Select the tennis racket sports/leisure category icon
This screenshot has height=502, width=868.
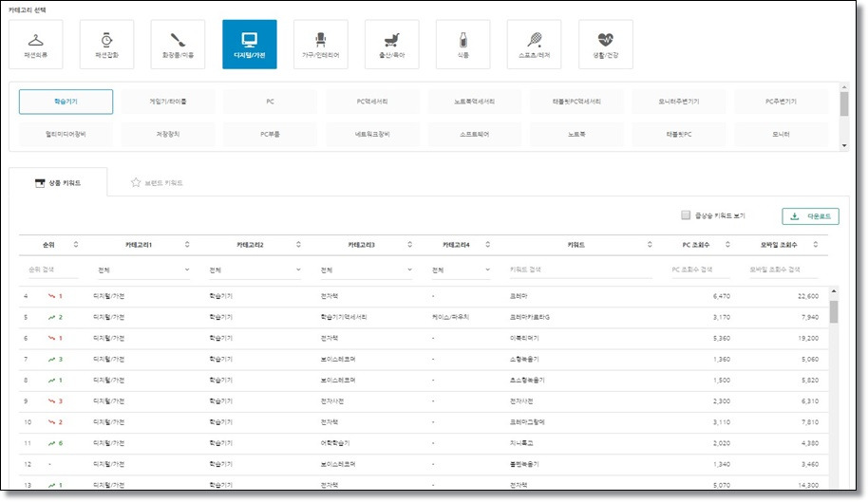coord(535,40)
